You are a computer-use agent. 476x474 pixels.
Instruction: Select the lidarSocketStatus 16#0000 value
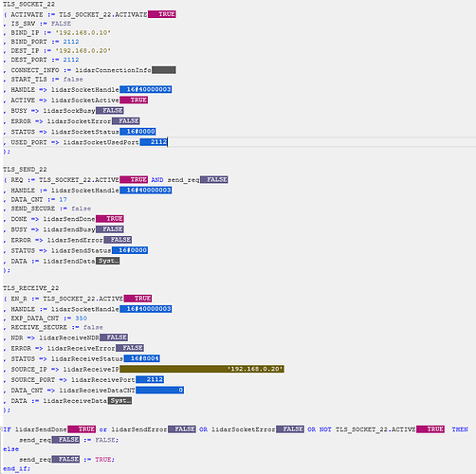(137, 132)
